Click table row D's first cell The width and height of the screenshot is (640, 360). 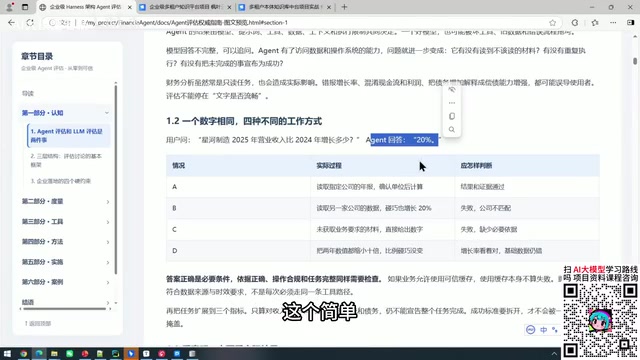pyautogui.click(x=238, y=251)
